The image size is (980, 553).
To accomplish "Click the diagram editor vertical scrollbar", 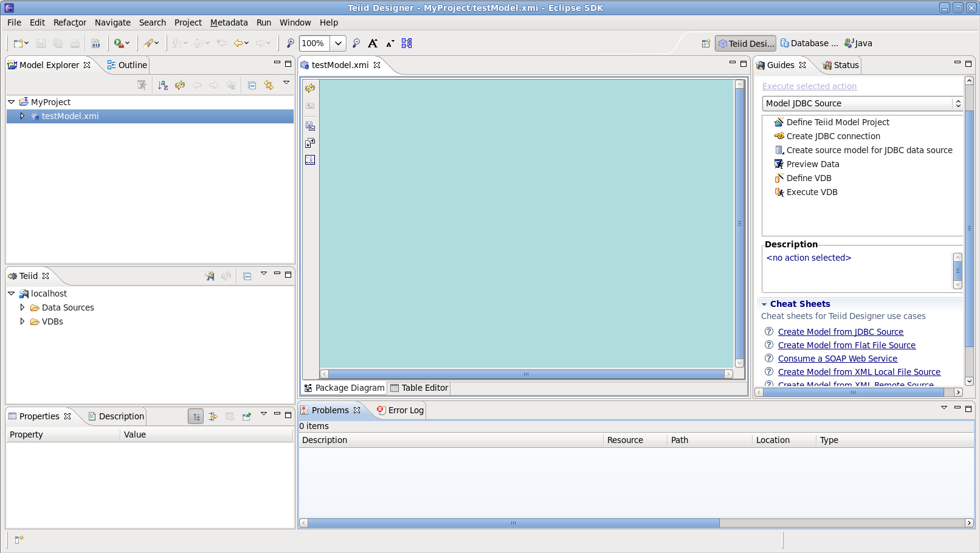I will pos(740,223).
